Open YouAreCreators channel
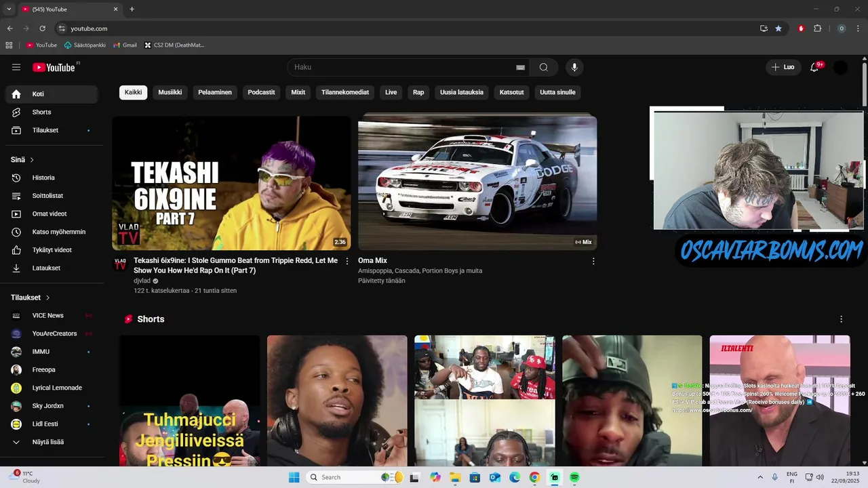 [x=52, y=333]
